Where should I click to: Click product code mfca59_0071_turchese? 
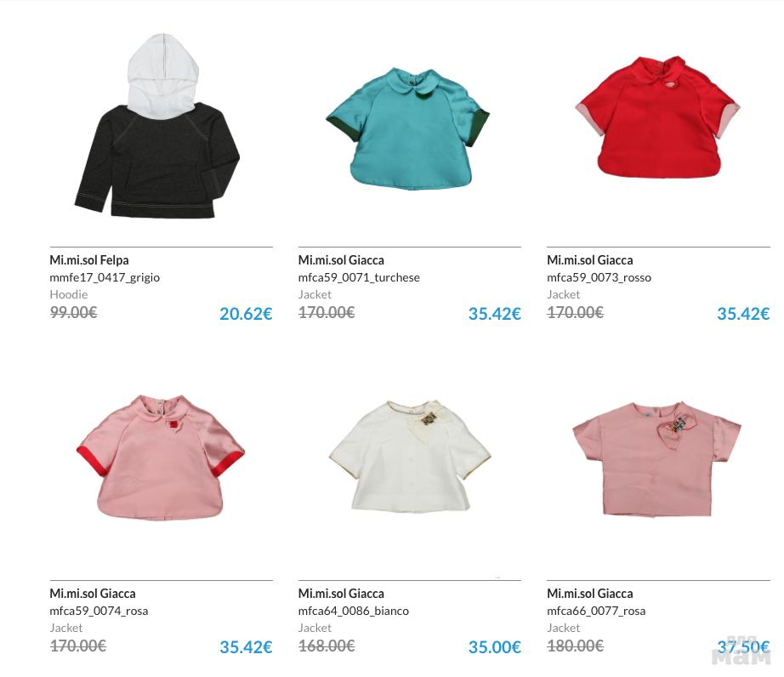pyautogui.click(x=359, y=277)
